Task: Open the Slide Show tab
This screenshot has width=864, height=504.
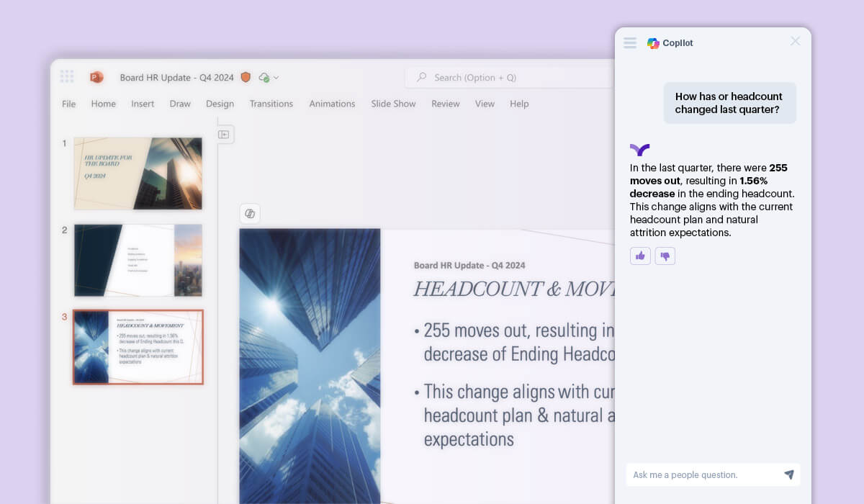Action: pos(393,104)
